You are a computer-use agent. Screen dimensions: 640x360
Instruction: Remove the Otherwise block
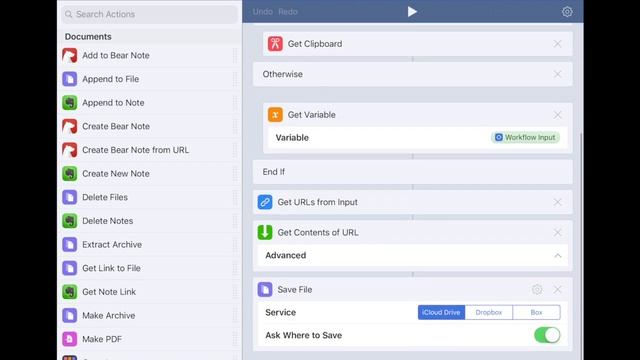click(558, 74)
